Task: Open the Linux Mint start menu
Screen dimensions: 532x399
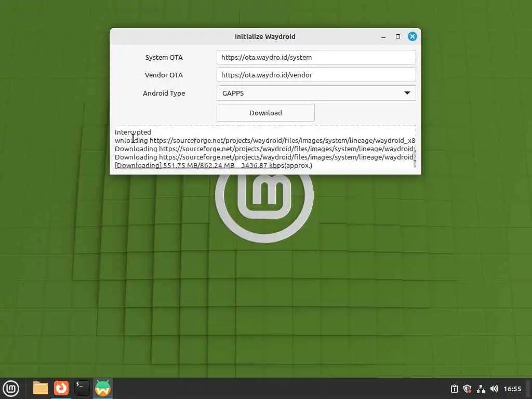Action: click(x=11, y=389)
